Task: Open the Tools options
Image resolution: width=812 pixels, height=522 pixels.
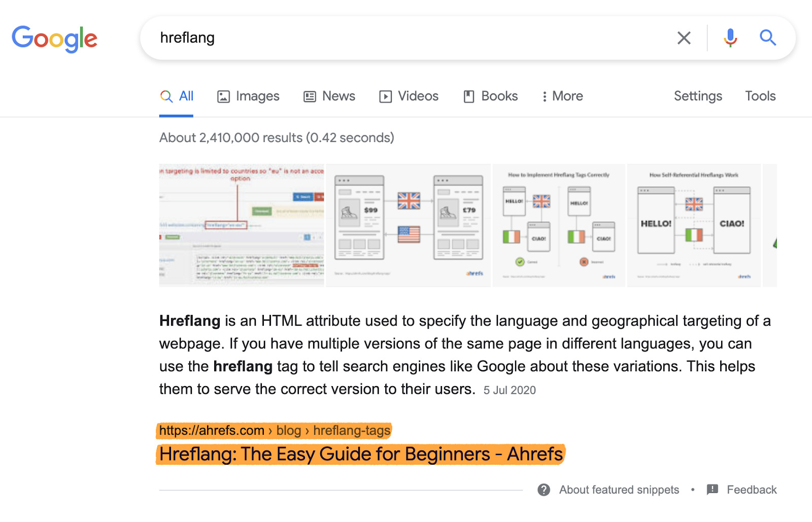Action: (760, 96)
